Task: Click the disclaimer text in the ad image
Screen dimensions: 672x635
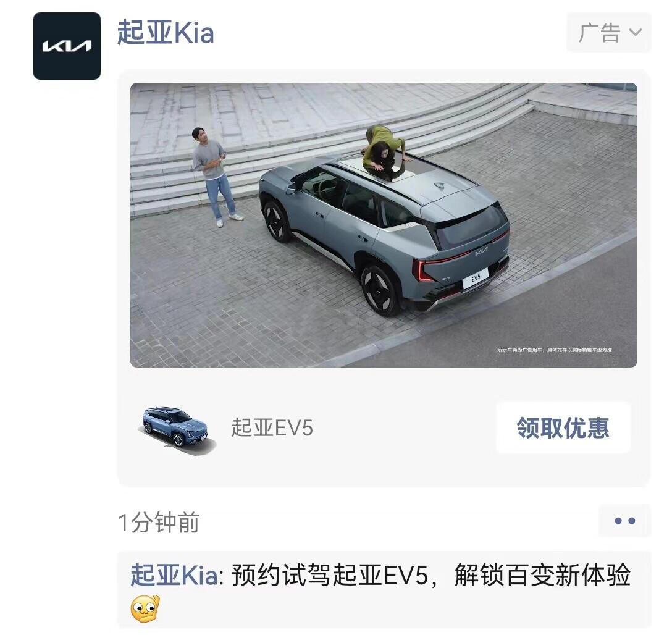Action: [554, 350]
